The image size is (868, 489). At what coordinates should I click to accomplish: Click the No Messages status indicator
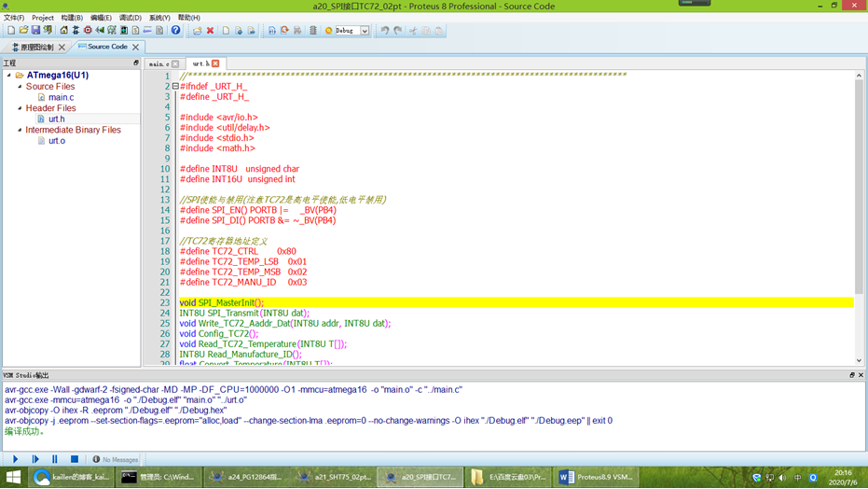(x=116, y=460)
